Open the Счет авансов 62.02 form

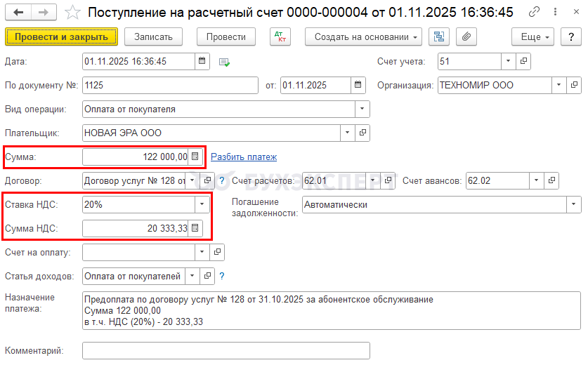tap(551, 180)
